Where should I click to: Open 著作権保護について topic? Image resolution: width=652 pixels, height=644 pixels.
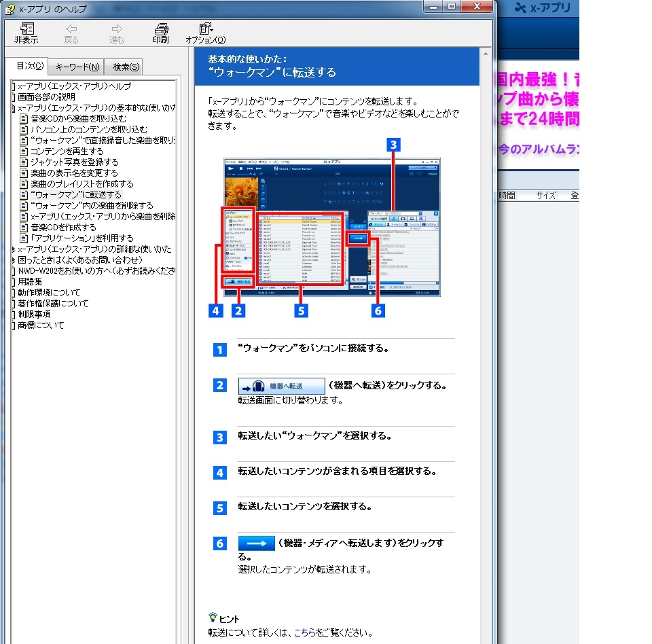(53, 303)
